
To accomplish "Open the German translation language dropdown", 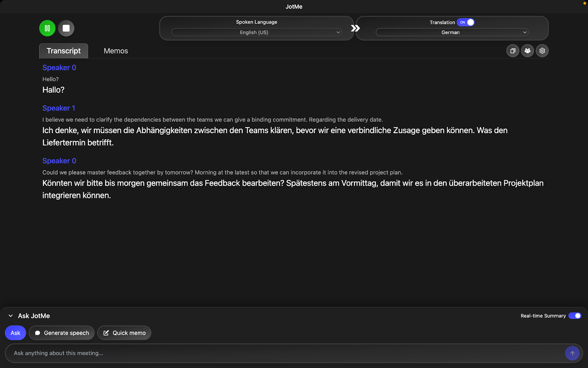I will pyautogui.click(x=451, y=32).
